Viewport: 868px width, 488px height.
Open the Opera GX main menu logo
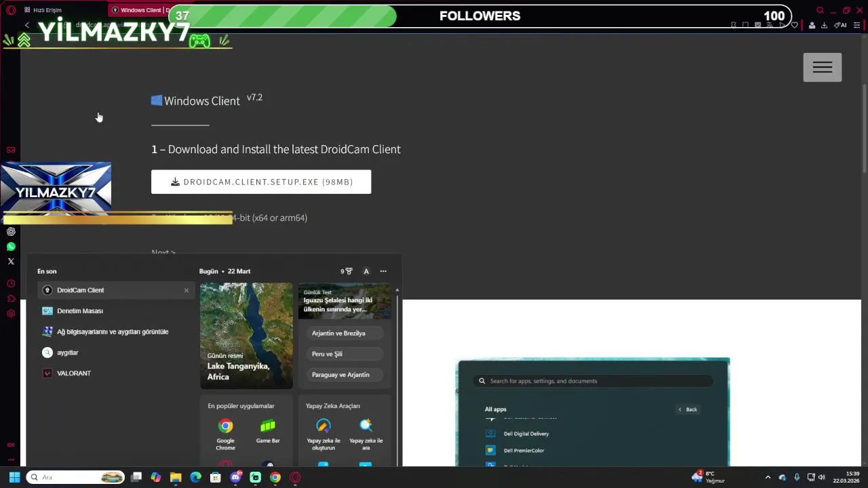(11, 10)
